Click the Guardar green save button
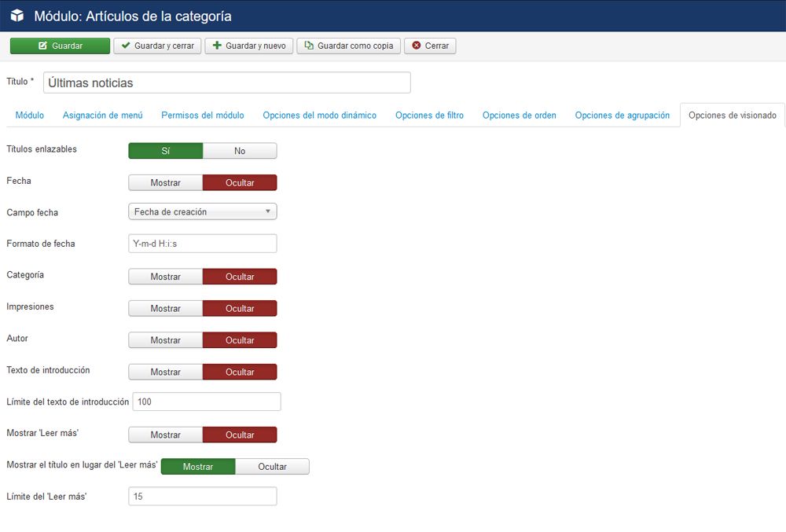 tap(61, 46)
